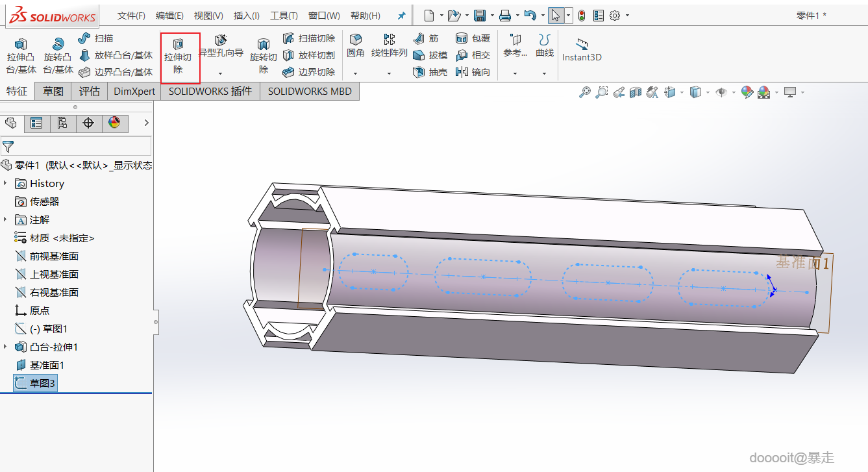Expand the 凸台-拉伸1 feature node
The image size is (868, 472).
click(5, 347)
